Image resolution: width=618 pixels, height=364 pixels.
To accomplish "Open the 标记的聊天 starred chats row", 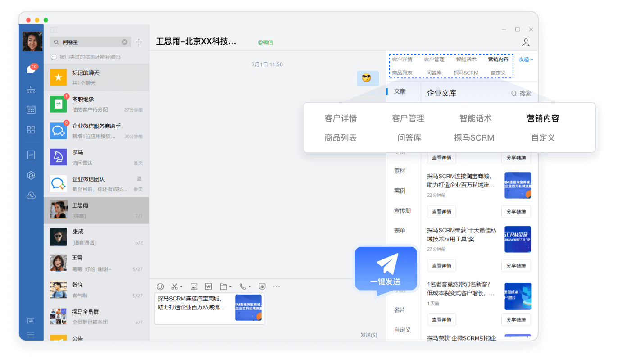I will (96, 77).
